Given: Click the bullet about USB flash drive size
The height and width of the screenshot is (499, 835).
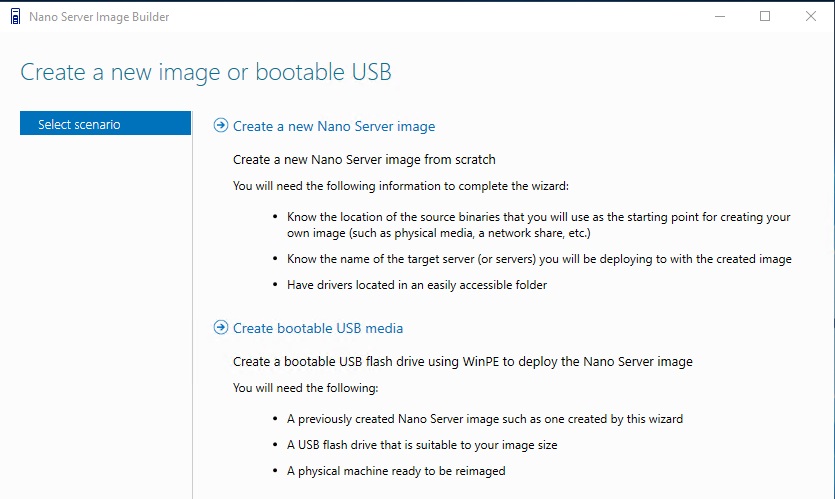Looking at the screenshot, I should click(x=422, y=445).
